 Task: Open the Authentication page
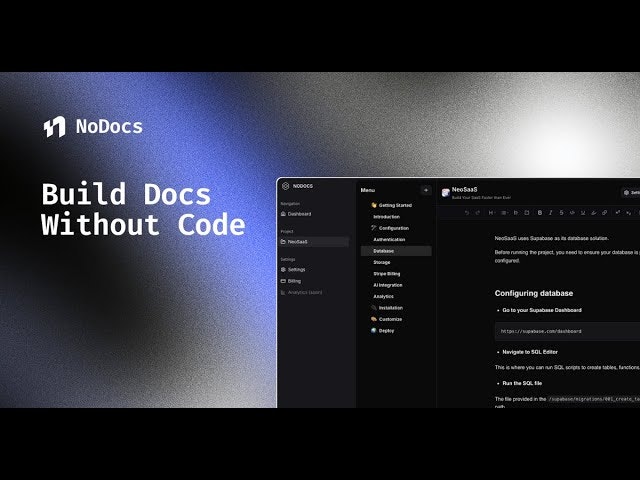389,240
